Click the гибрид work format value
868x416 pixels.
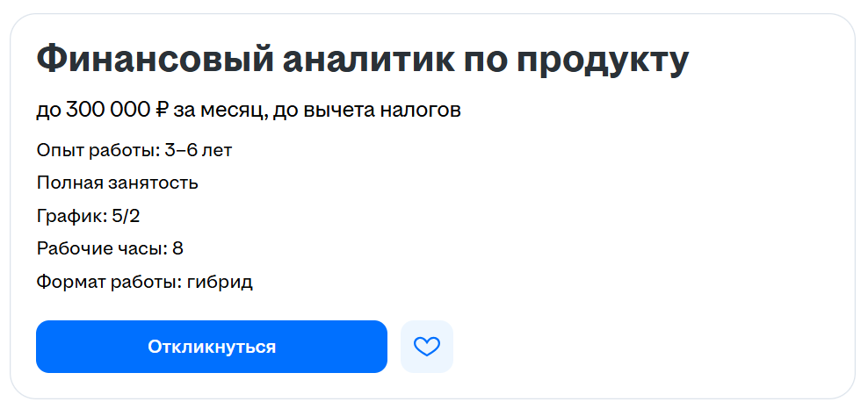220,282
